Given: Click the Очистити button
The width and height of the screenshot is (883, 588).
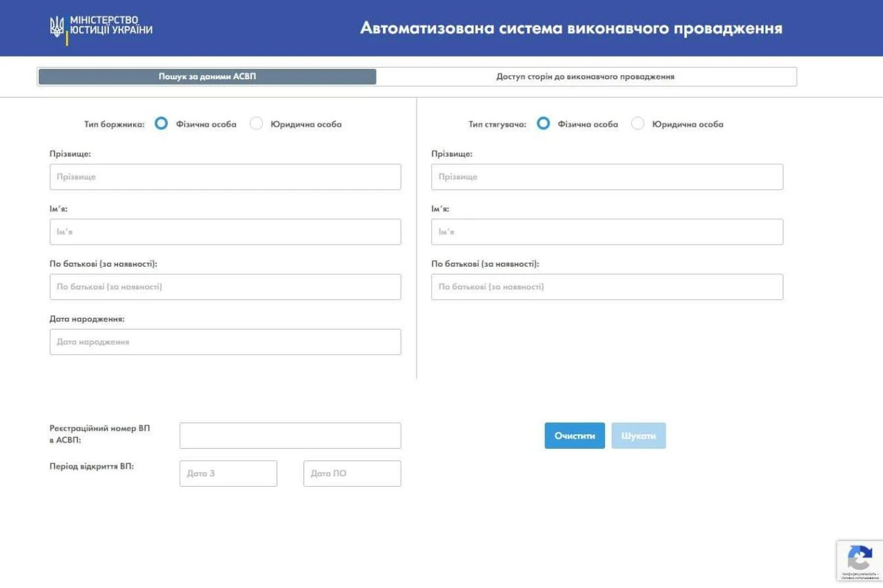Looking at the screenshot, I should (x=574, y=435).
